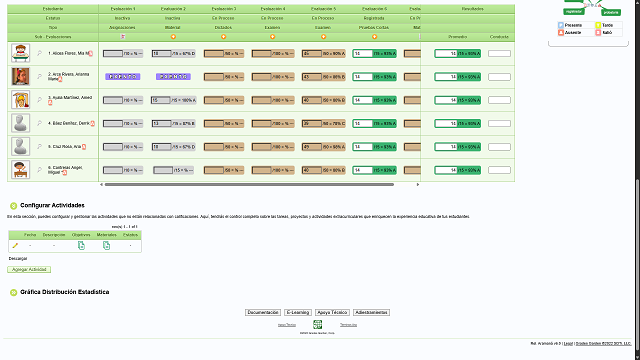Expand sub-evaluations plus under Evaluación 5
This screenshot has width=640, height=360.
click(323, 37)
